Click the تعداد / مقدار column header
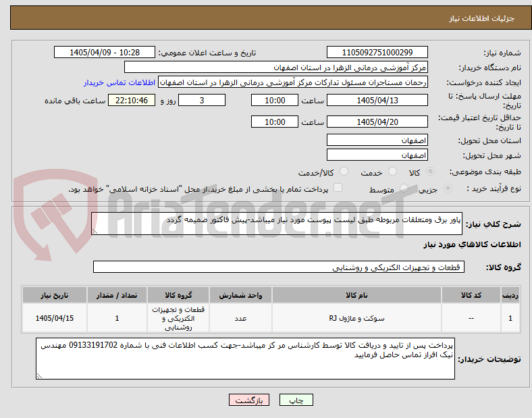The height and width of the screenshot is (418, 532). click(117, 295)
